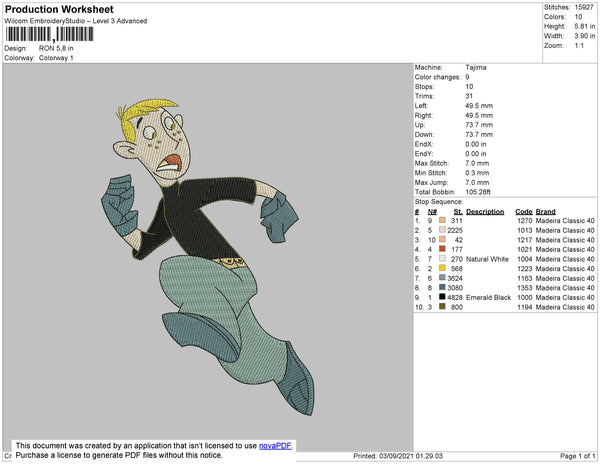Screen dimensions: 600x464
Task: Click the 'Description' column header
Action: coord(485,212)
